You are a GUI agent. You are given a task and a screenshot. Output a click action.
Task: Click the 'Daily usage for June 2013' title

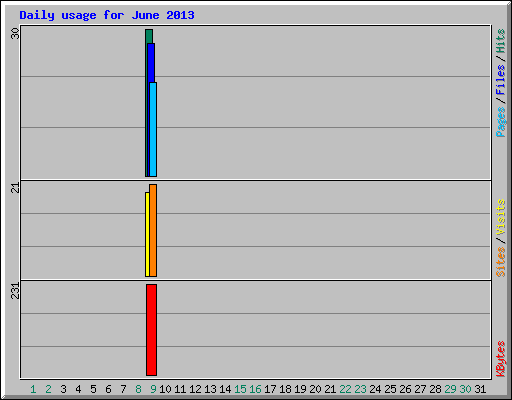[x=107, y=15]
